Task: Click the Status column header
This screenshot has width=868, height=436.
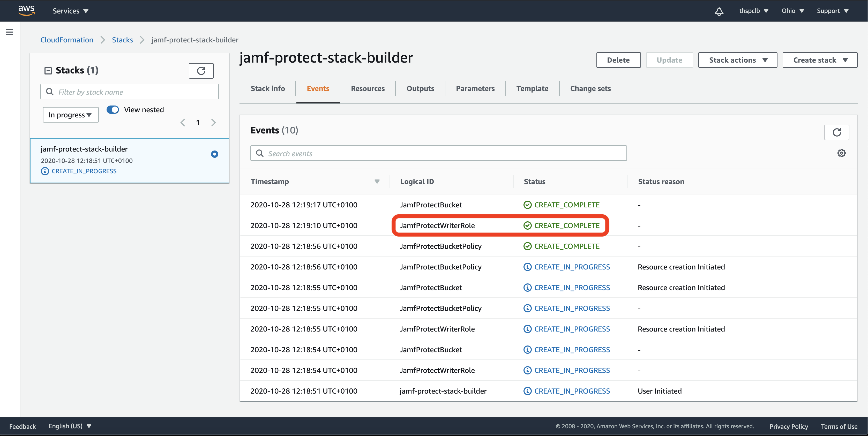Action: tap(534, 182)
